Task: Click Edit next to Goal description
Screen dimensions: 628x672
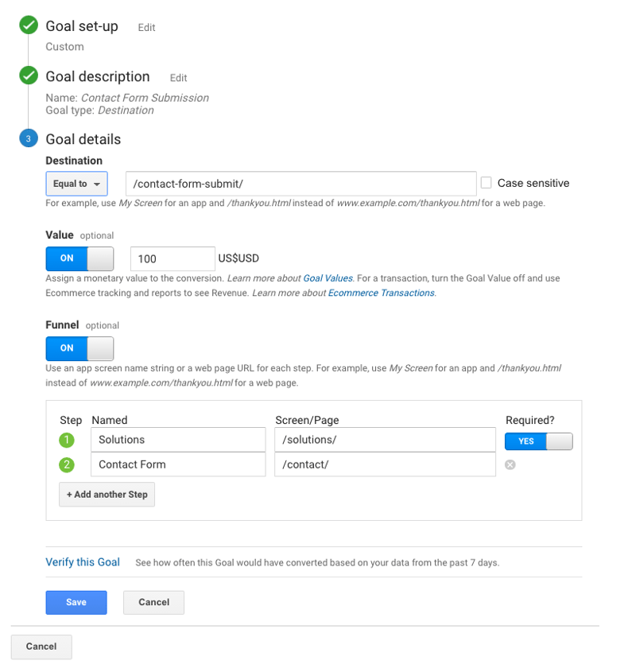Action: 178,78
